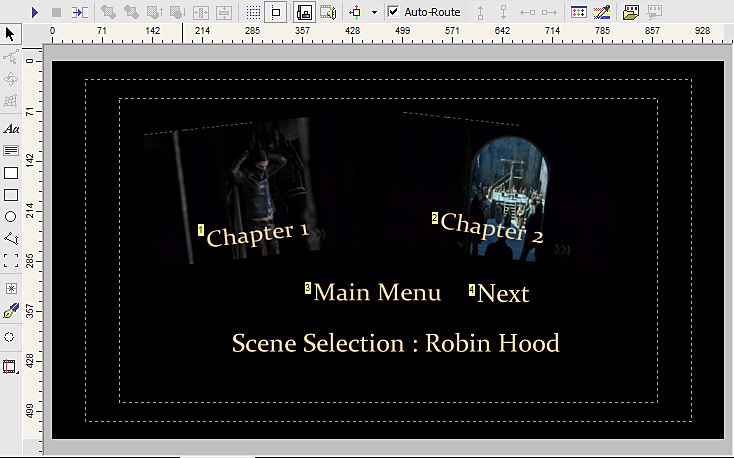This screenshot has height=458, width=734.
Task: Click the eyedropper highlight color icon
Action: click(x=602, y=12)
